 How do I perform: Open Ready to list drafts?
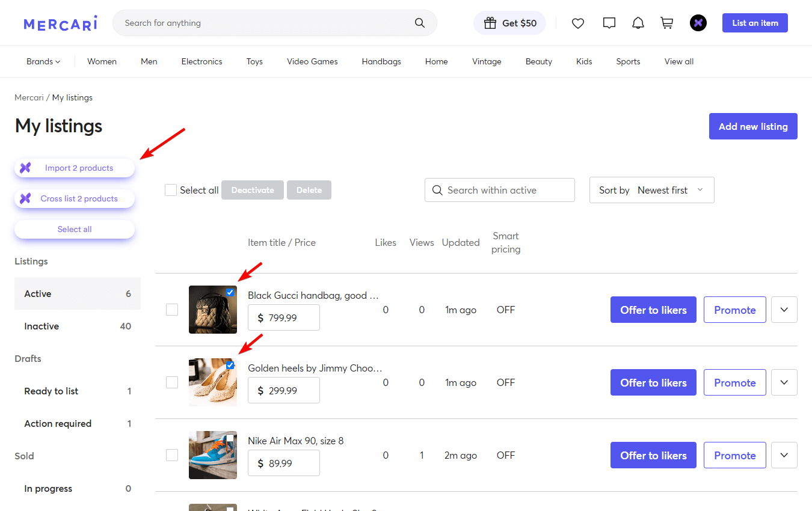tap(78, 391)
